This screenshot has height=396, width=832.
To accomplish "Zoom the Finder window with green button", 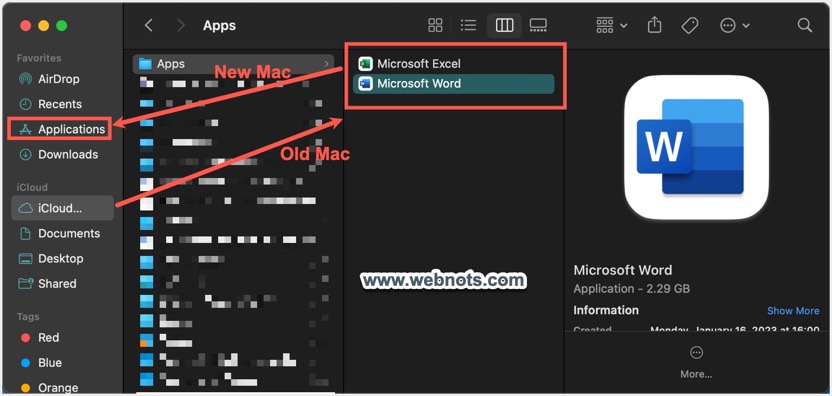I will (x=62, y=25).
